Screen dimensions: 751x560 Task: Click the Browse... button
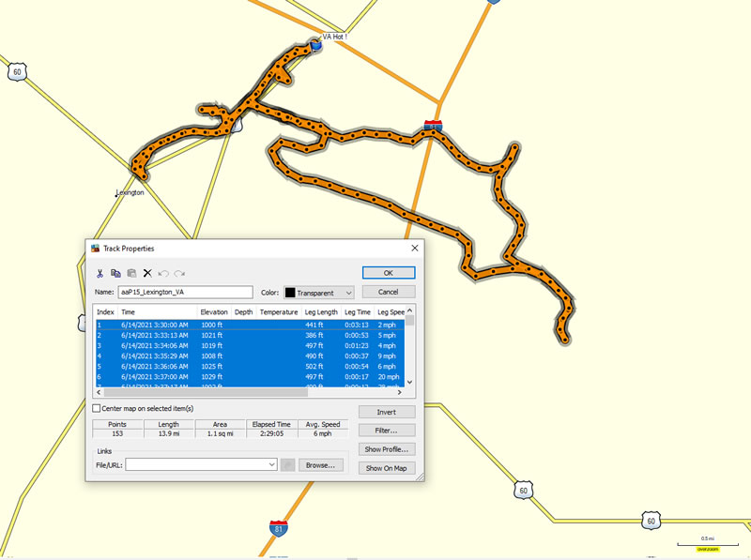[321, 464]
